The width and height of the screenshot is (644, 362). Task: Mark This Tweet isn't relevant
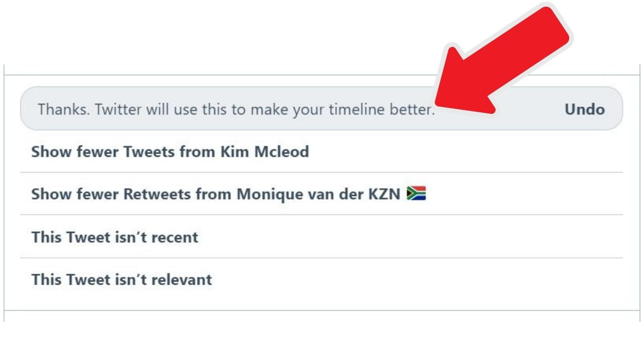pos(321,280)
